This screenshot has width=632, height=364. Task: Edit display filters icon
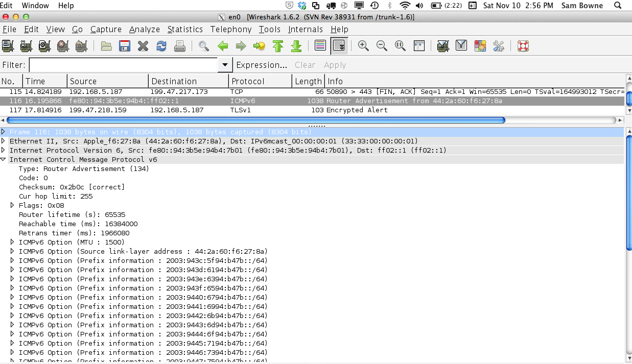461,46
